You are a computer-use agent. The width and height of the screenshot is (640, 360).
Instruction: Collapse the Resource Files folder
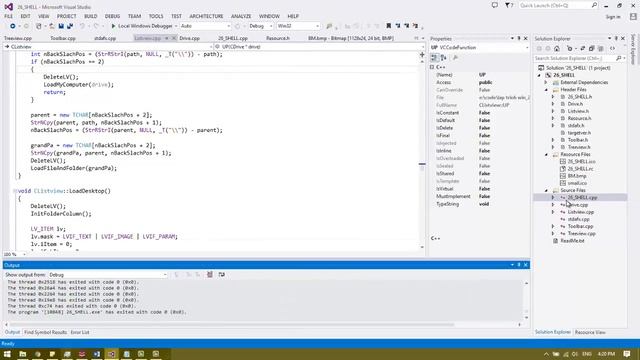coord(547,155)
